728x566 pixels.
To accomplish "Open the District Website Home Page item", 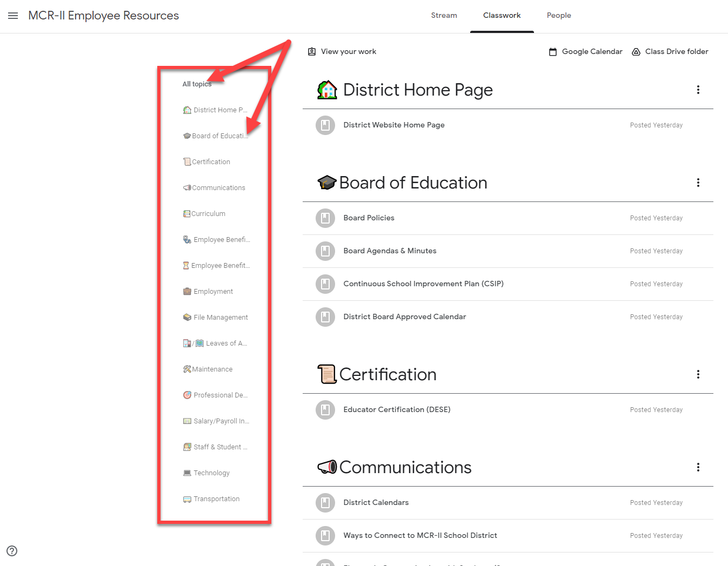I will click(393, 125).
